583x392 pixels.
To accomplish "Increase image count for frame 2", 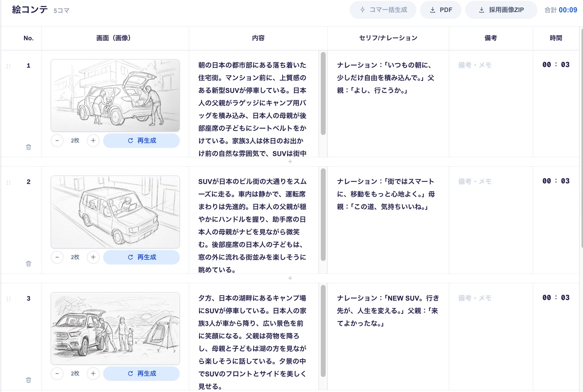I will coord(93,257).
